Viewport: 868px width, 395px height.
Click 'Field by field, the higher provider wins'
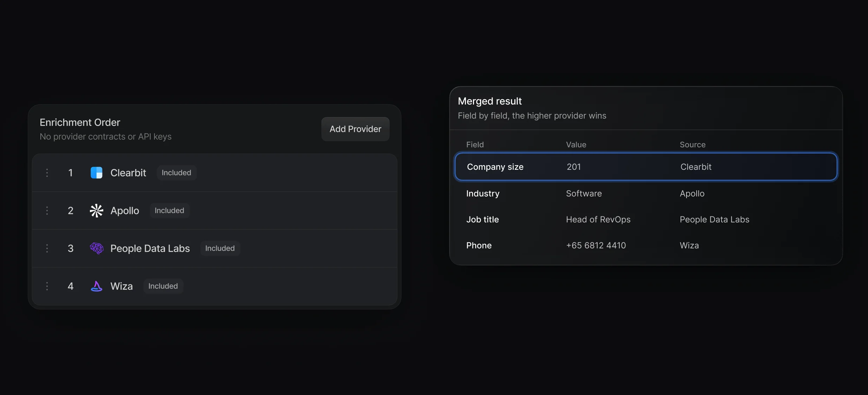(532, 116)
